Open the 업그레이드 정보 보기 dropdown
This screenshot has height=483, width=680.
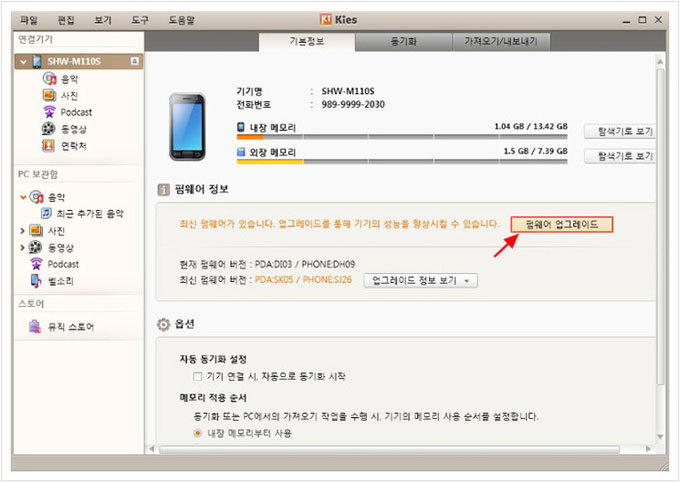[x=420, y=281]
